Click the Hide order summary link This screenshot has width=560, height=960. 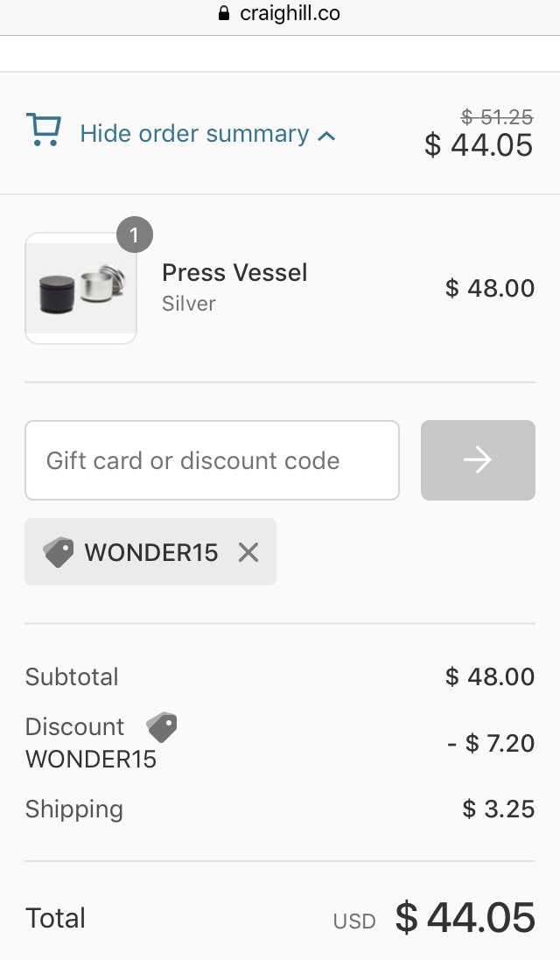click(x=194, y=134)
